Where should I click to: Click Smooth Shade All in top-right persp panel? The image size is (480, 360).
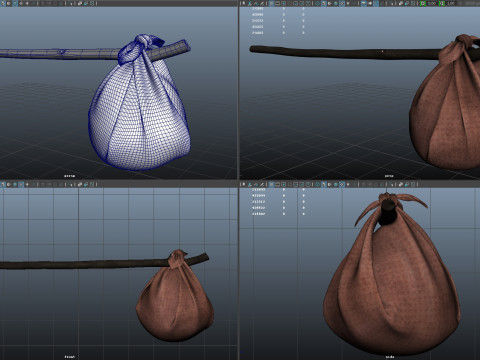(323, 3)
